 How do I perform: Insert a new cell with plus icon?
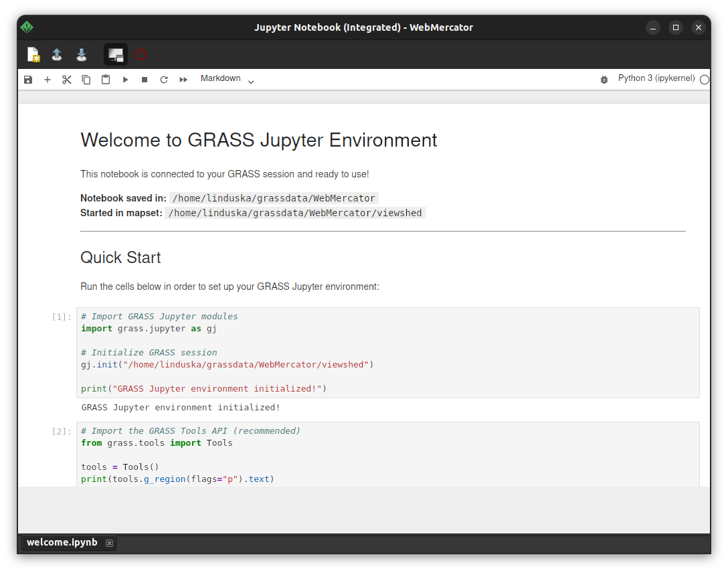48,80
